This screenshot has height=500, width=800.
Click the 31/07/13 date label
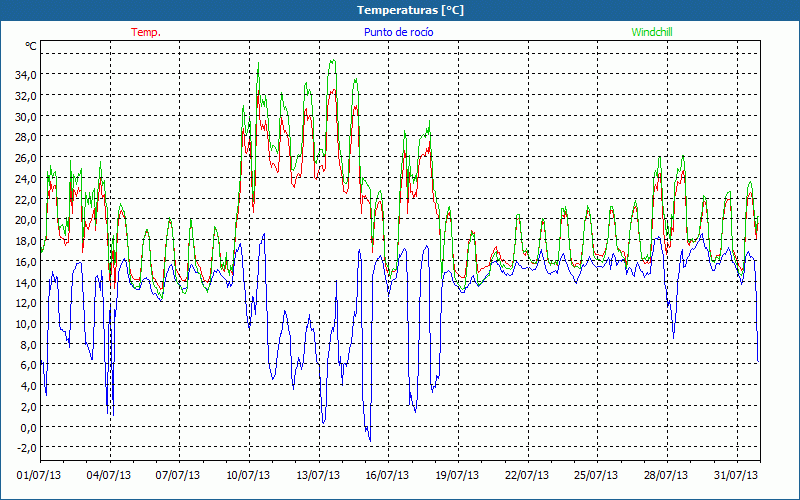coord(736,476)
